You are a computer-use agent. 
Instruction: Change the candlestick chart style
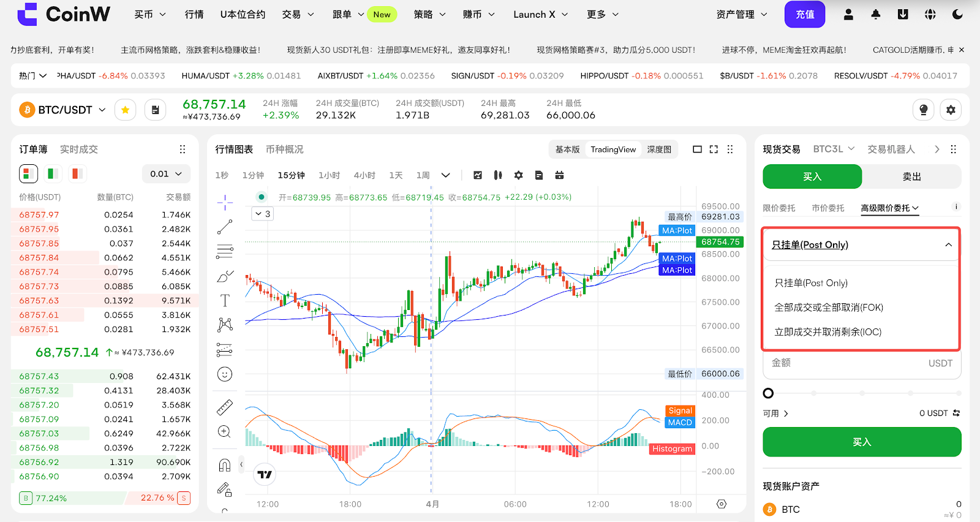point(498,175)
